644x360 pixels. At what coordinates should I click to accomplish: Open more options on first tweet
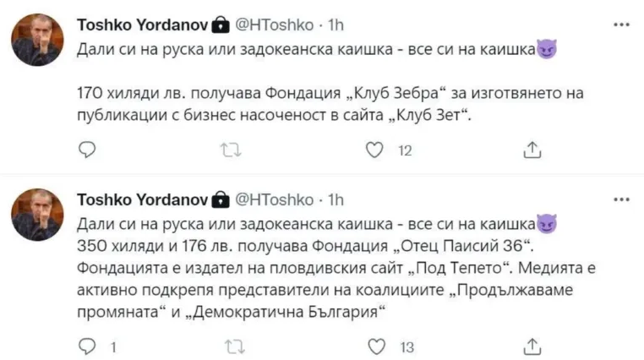click(621, 25)
